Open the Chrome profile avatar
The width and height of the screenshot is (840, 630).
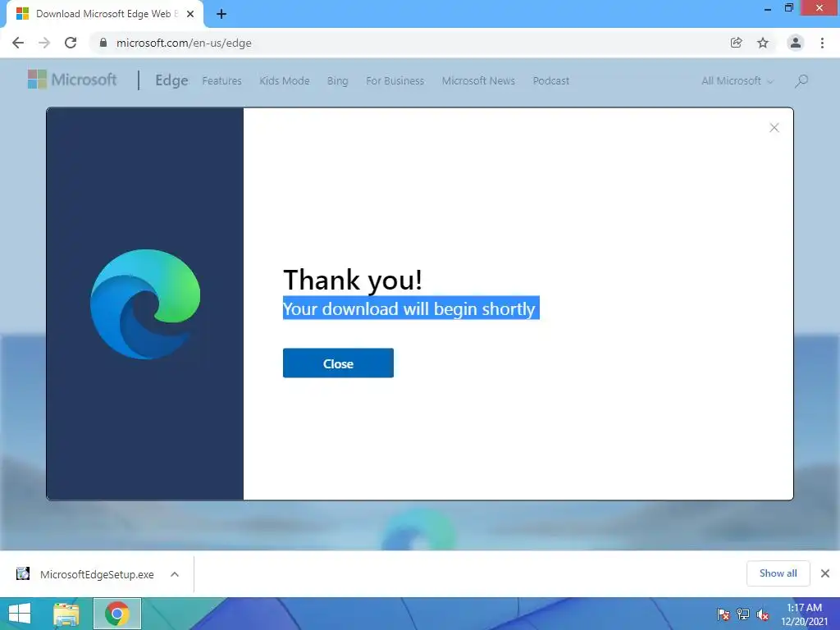pos(796,43)
